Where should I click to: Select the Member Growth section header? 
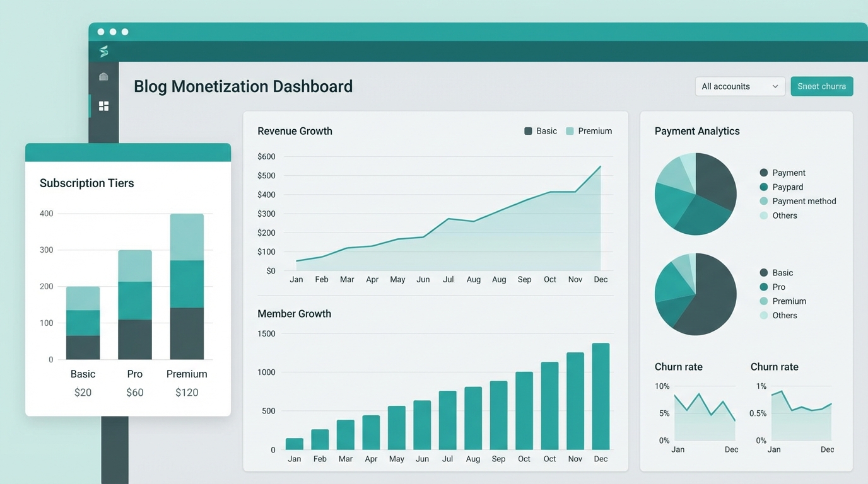[295, 313]
